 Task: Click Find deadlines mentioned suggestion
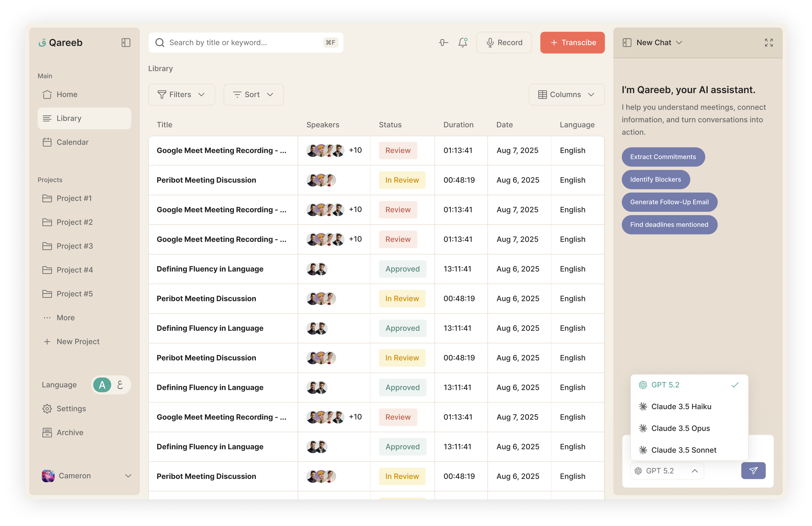(669, 224)
